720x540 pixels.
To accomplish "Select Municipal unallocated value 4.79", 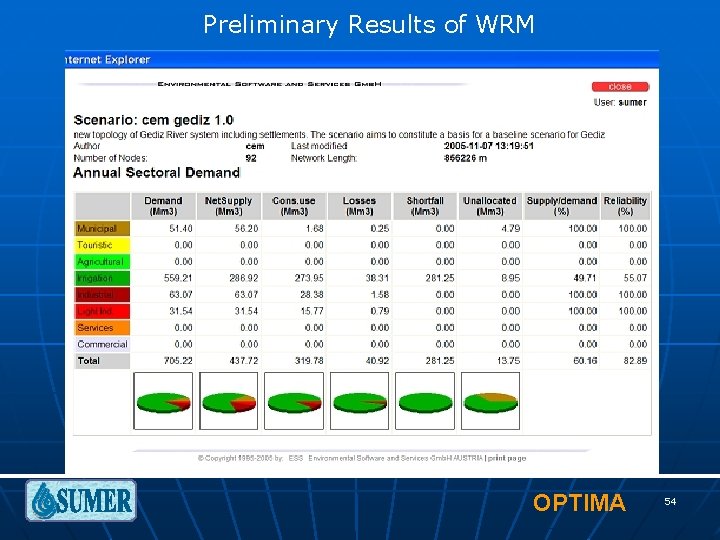I will coord(511,229).
